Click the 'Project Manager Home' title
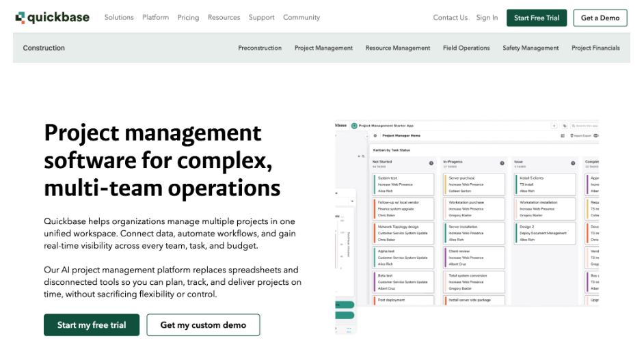Viewport: 644px width, 347px height. tap(401, 136)
